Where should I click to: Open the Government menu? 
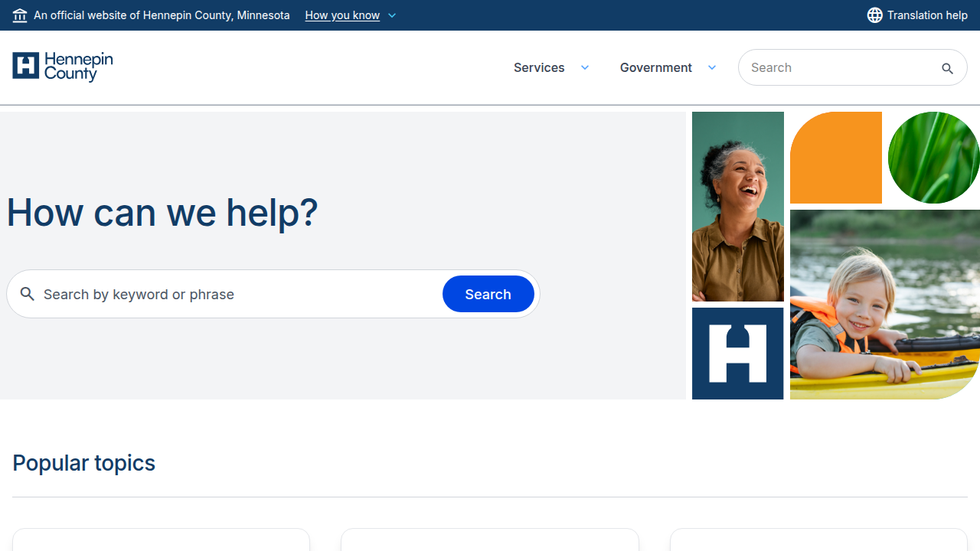[656, 67]
